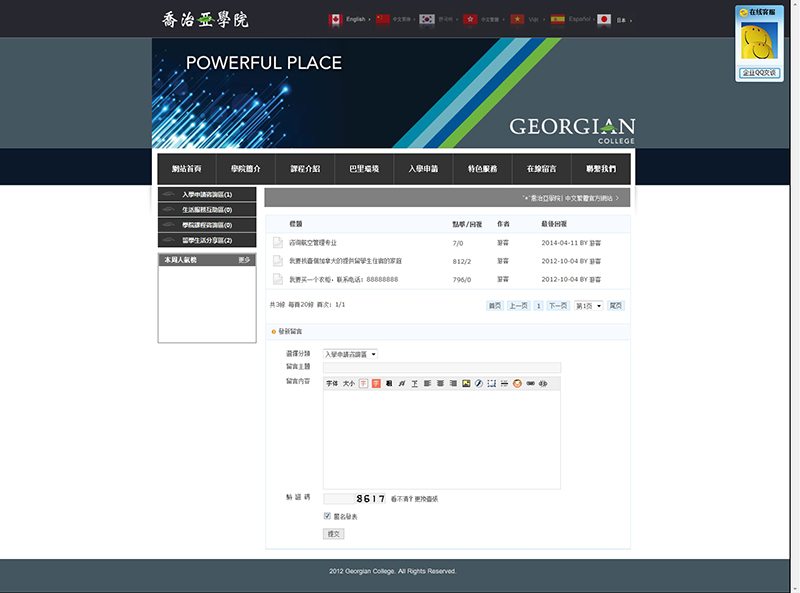Open the 入學申請 navigation menu item

423,169
